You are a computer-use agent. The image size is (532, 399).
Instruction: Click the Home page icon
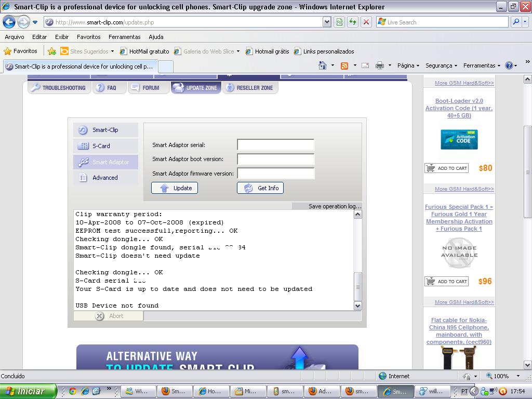323,65
